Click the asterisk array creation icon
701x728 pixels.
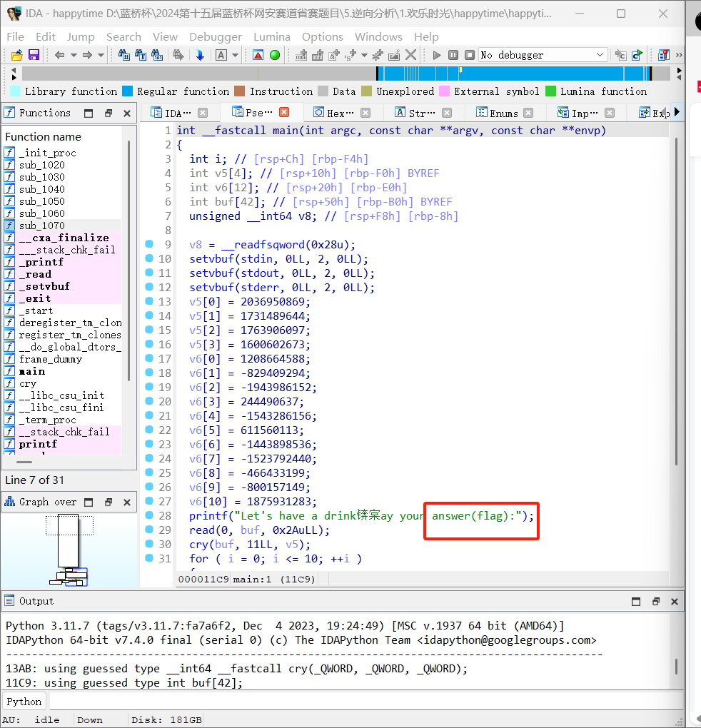pyautogui.click(x=378, y=55)
